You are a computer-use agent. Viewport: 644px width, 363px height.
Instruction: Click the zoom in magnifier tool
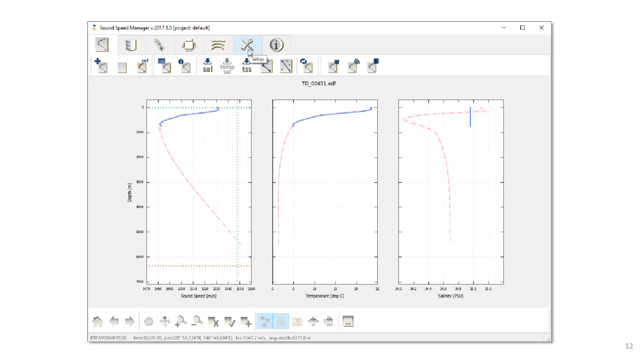point(180,321)
